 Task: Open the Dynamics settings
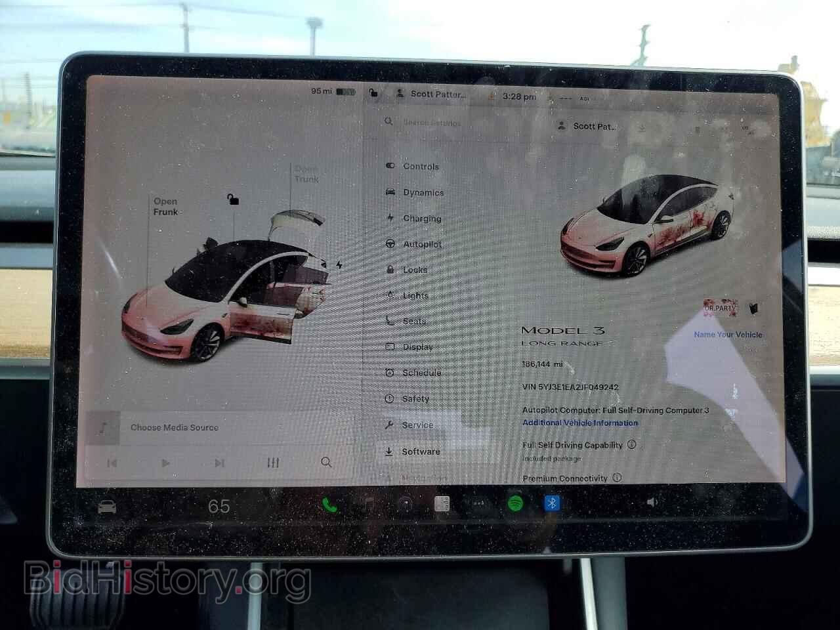point(415,192)
